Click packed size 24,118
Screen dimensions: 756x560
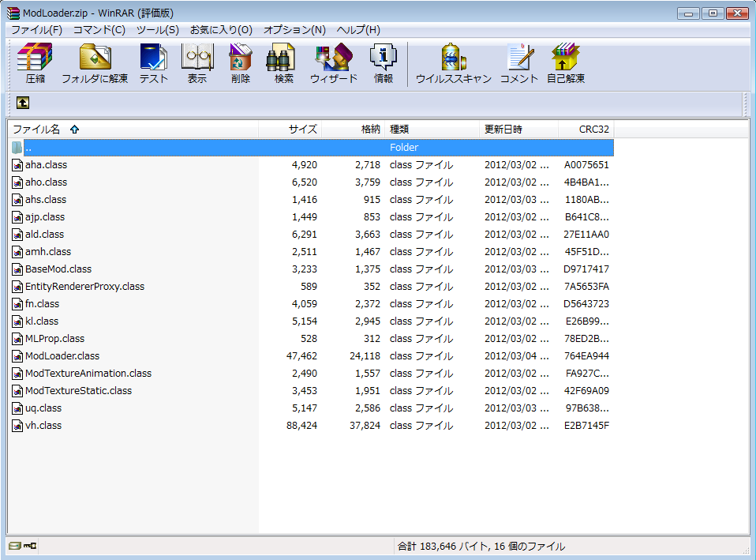point(365,356)
